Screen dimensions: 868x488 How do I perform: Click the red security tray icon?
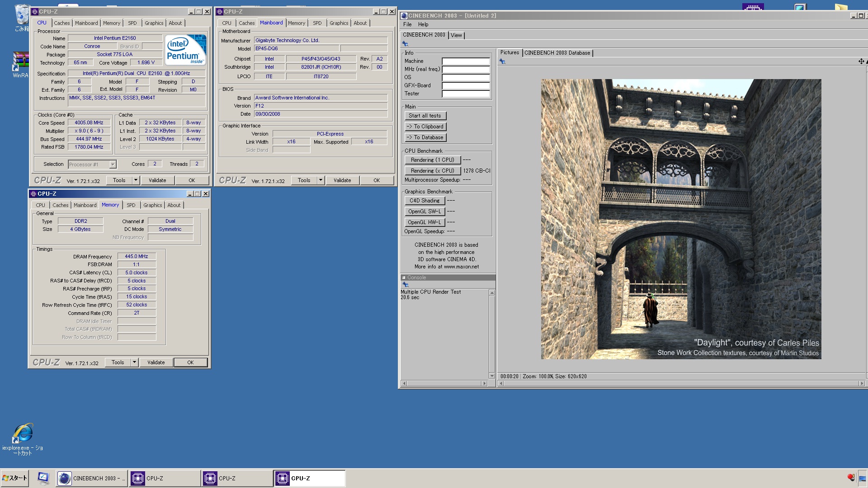(851, 478)
